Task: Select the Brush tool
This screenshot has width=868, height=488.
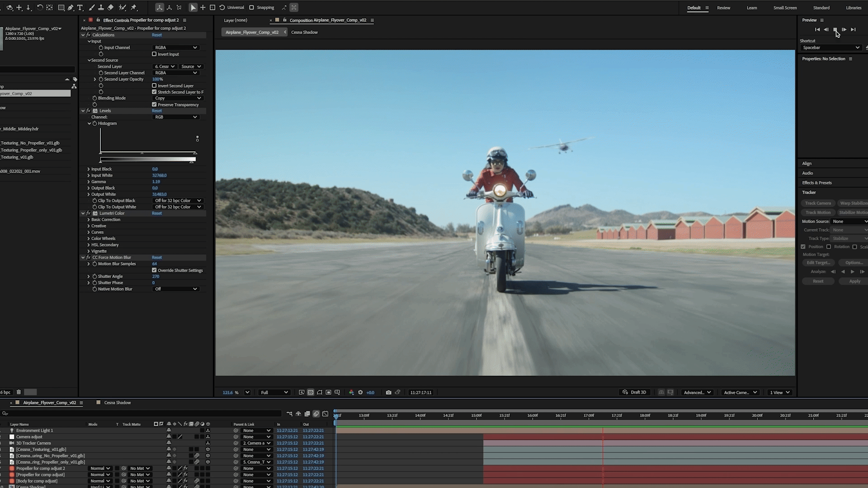Action: point(92,7)
